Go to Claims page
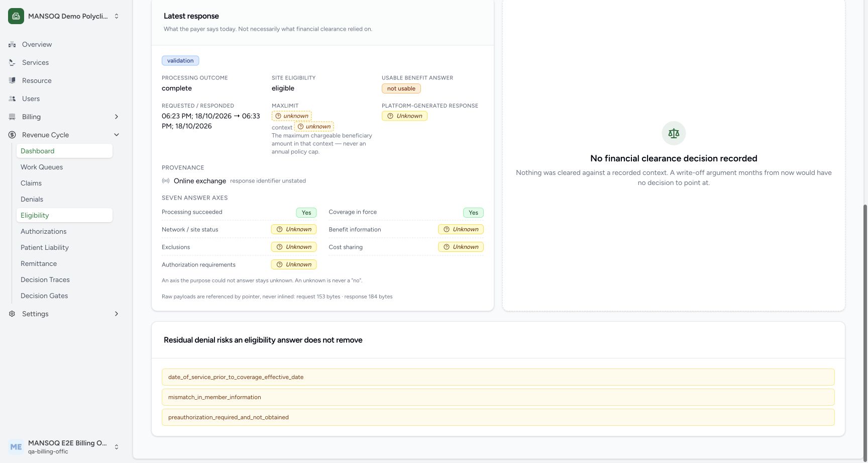The width and height of the screenshot is (868, 463). (64, 183)
